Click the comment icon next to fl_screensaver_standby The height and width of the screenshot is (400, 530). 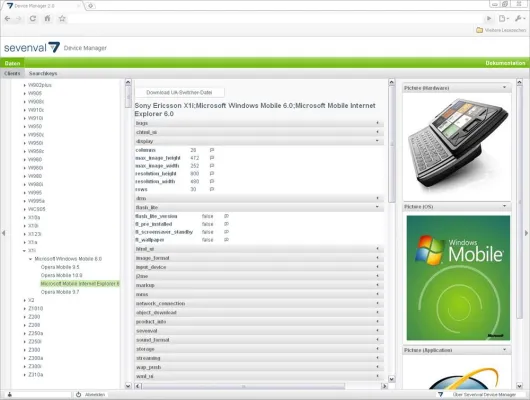[x=226, y=232]
